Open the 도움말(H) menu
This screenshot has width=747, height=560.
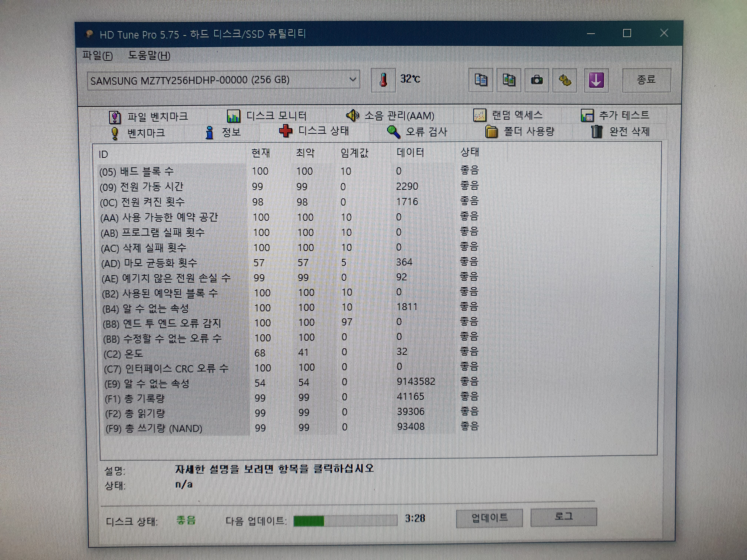149,55
